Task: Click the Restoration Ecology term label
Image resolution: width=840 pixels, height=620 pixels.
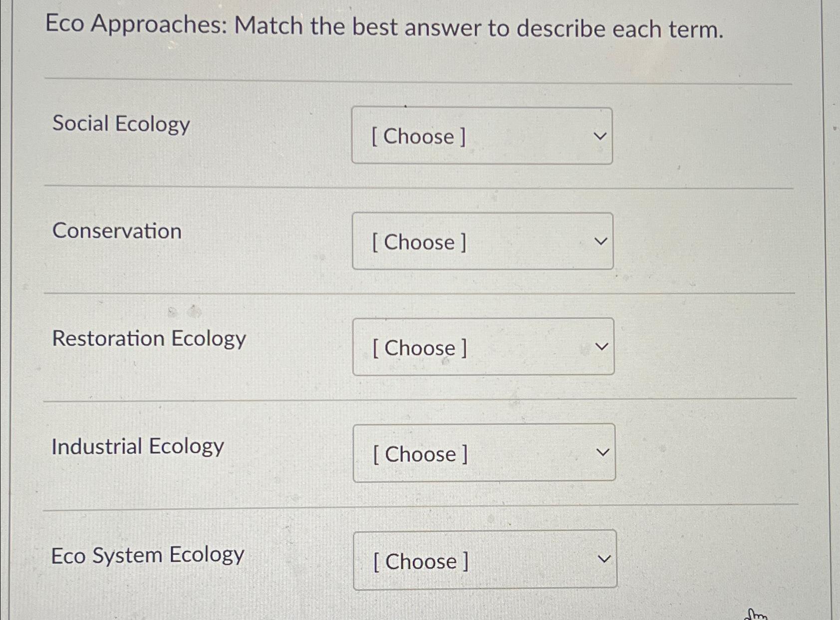Action: (149, 338)
